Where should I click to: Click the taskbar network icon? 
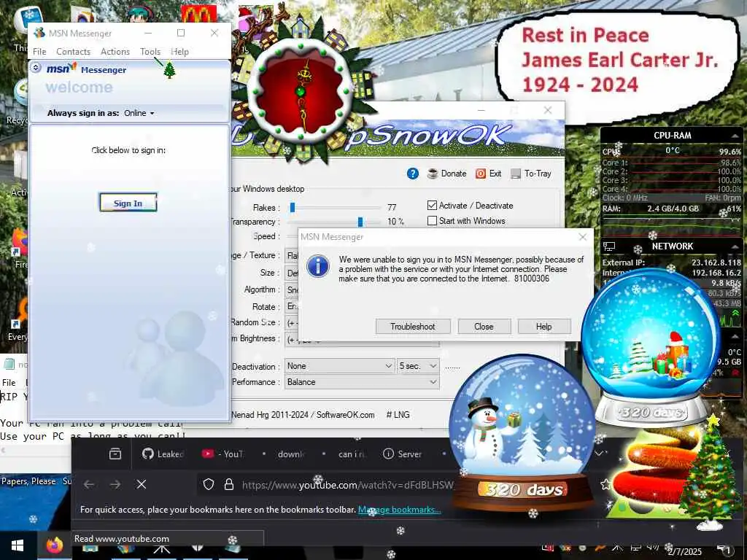click(635, 547)
